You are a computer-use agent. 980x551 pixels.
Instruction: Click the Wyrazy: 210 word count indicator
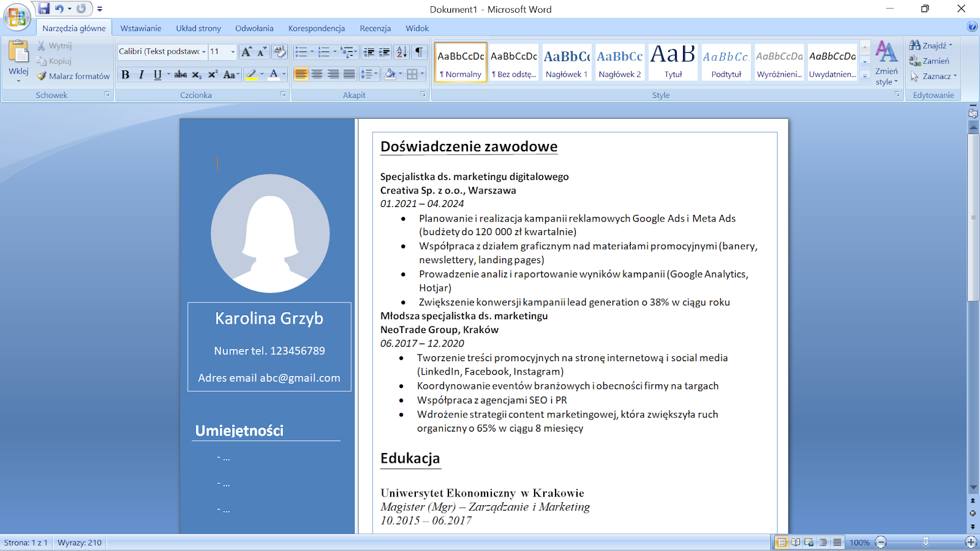(80, 542)
